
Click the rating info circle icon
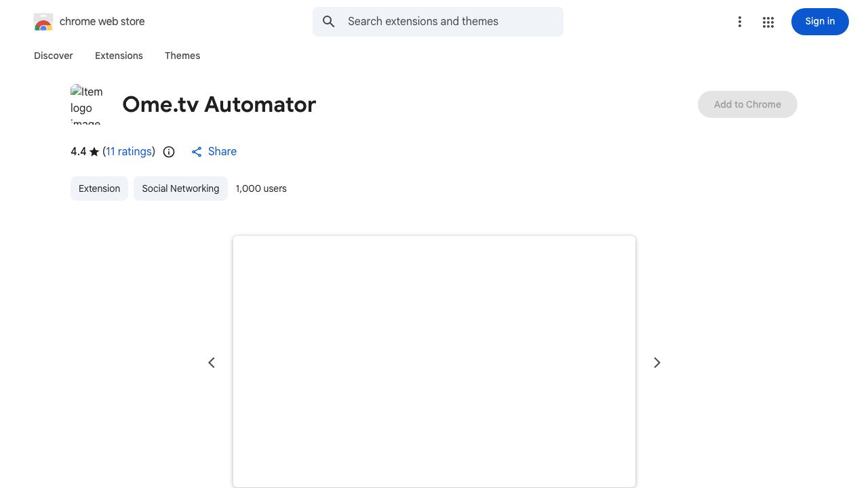pyautogui.click(x=169, y=152)
